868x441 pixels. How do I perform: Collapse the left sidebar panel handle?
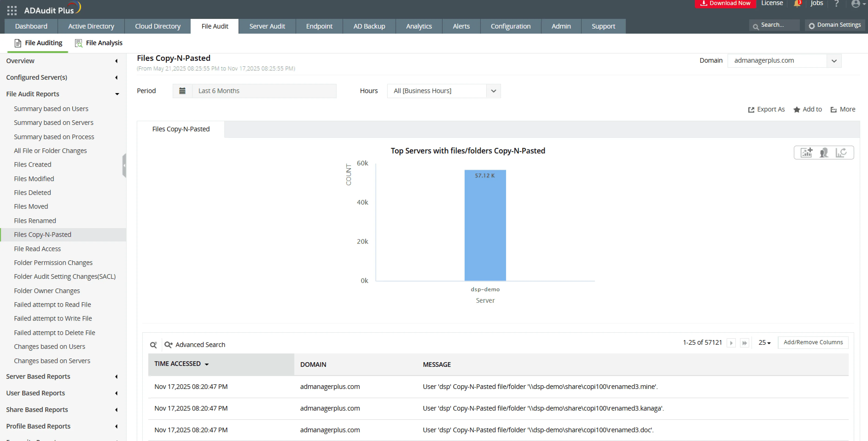click(x=124, y=165)
